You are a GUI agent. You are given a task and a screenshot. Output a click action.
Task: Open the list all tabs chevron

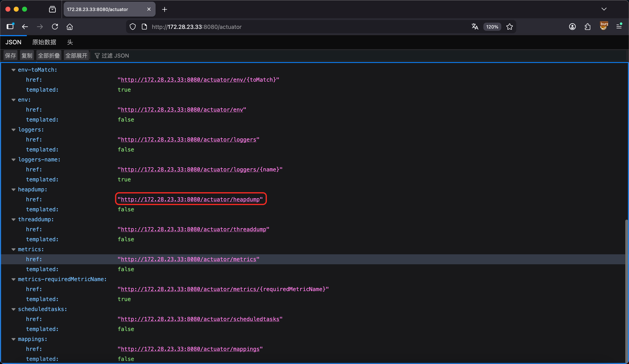coord(604,9)
